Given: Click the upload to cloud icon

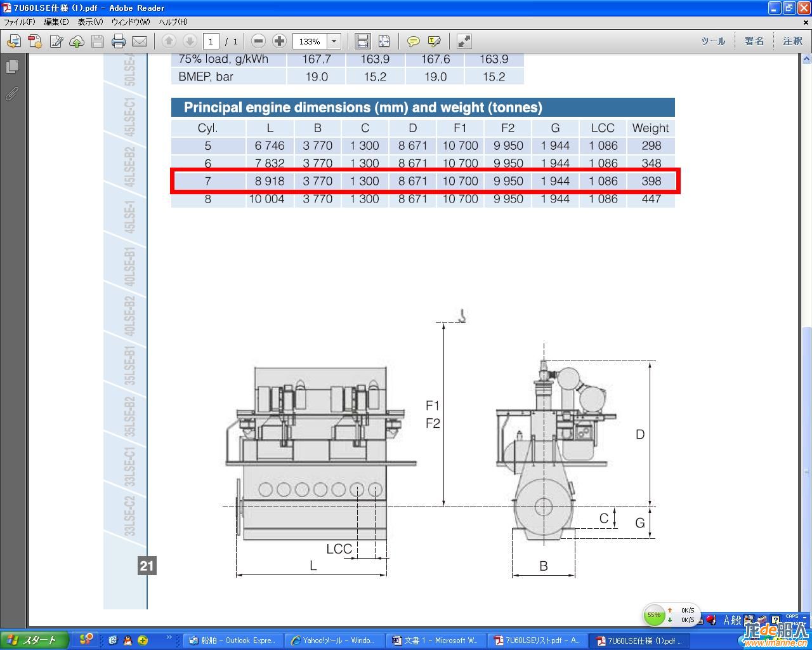Looking at the screenshot, I should pos(77,41).
